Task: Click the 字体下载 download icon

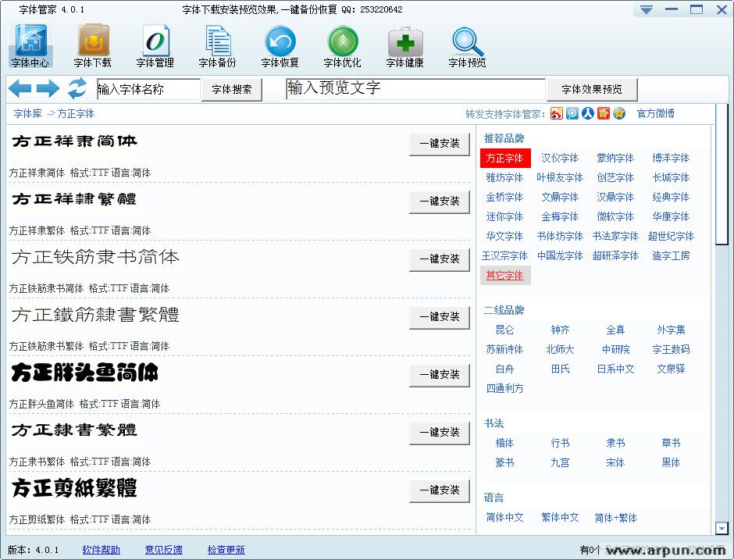Action: [92, 45]
